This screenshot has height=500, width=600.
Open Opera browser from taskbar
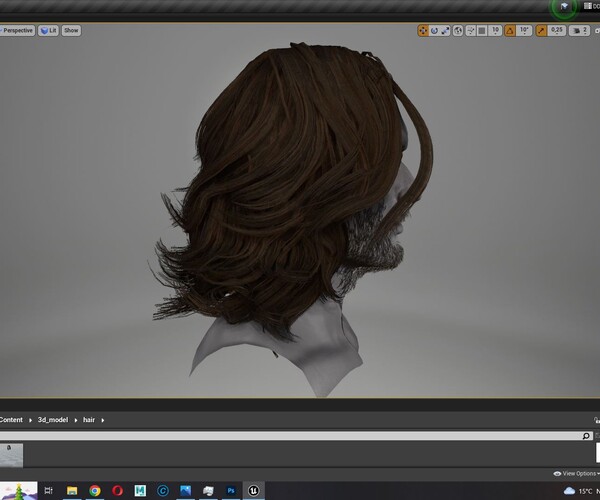point(117,490)
